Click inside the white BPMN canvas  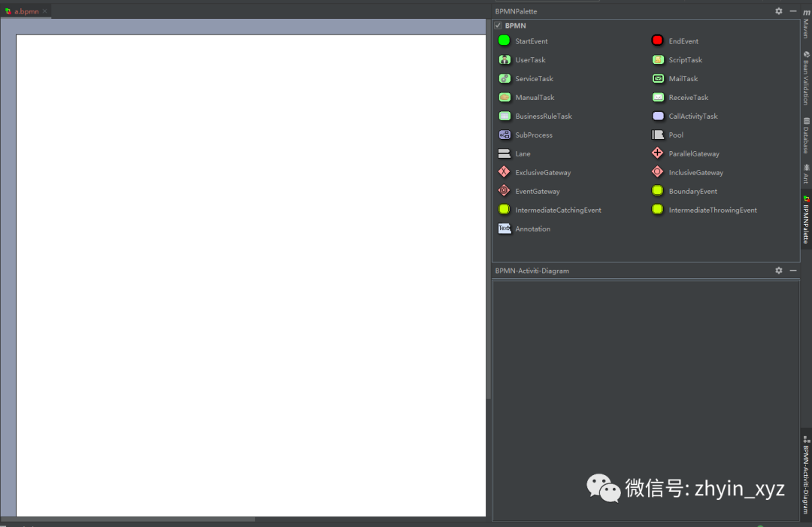pyautogui.click(x=250, y=275)
